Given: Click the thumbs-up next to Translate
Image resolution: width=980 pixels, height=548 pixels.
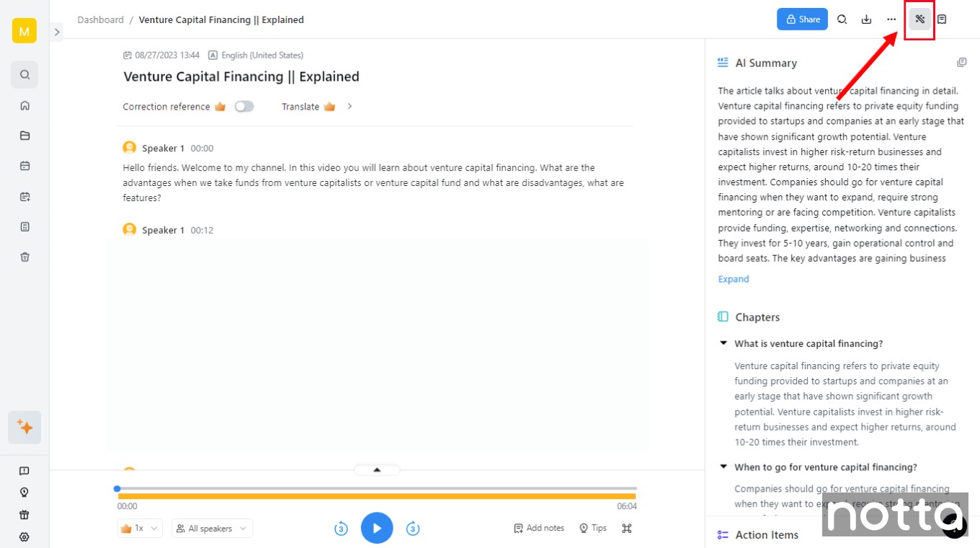Looking at the screenshot, I should pos(329,106).
